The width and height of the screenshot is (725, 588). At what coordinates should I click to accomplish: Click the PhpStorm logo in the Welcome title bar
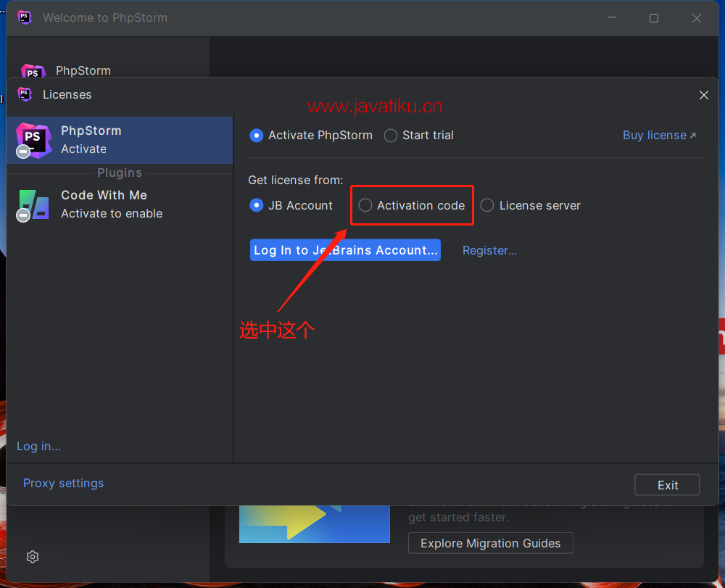click(x=25, y=18)
